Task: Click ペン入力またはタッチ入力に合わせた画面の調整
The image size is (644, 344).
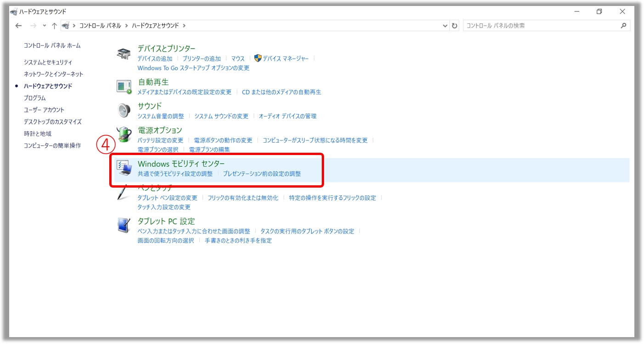Action: click(x=194, y=231)
